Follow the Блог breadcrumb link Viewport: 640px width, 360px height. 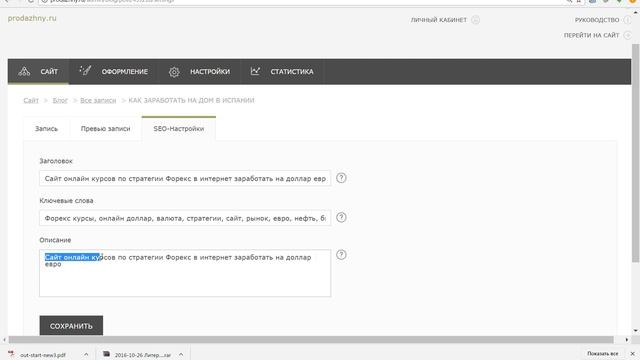60,100
